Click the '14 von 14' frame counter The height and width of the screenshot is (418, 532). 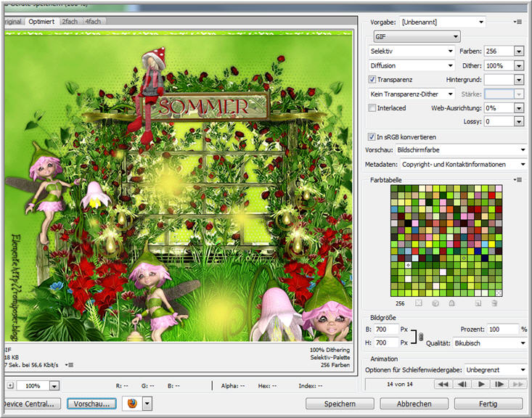tap(400, 384)
